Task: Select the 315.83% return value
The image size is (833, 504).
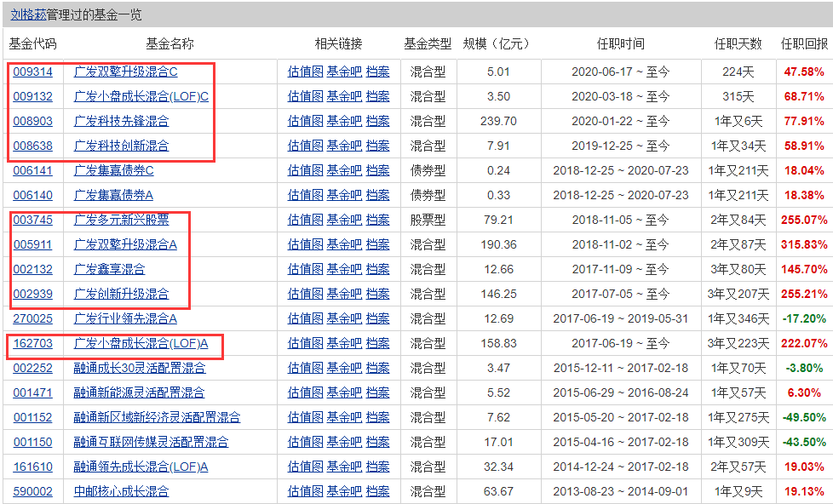Action: [804, 245]
